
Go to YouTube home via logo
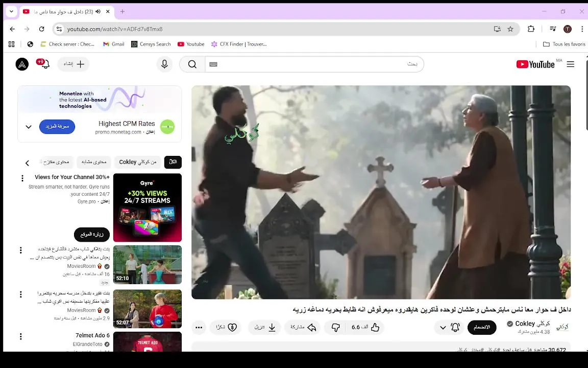click(x=535, y=64)
